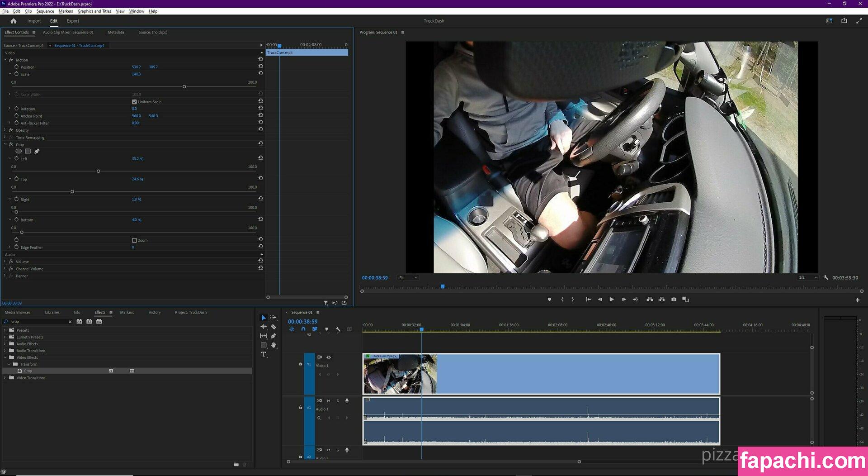Play the sequence in Program monitor
This screenshot has height=476, width=868.
click(x=612, y=300)
